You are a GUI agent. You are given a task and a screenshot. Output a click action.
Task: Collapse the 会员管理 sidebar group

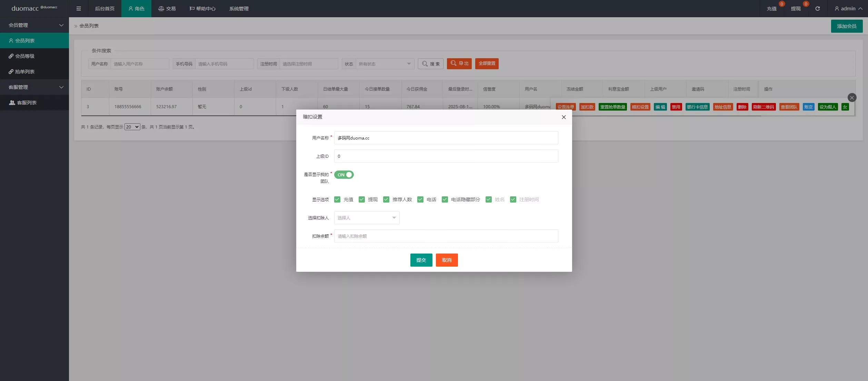pos(34,25)
